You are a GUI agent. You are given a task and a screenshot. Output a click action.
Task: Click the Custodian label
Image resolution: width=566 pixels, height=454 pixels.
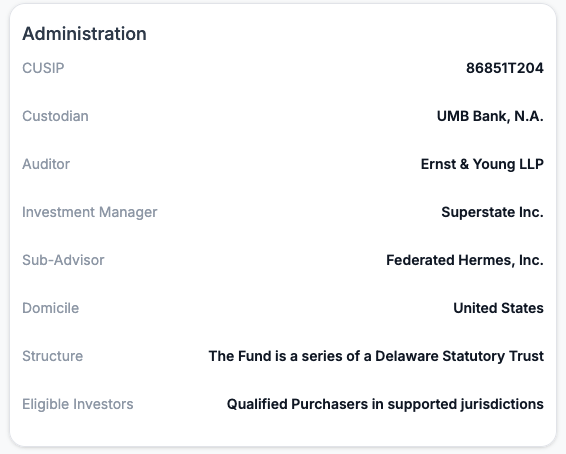pyautogui.click(x=55, y=116)
